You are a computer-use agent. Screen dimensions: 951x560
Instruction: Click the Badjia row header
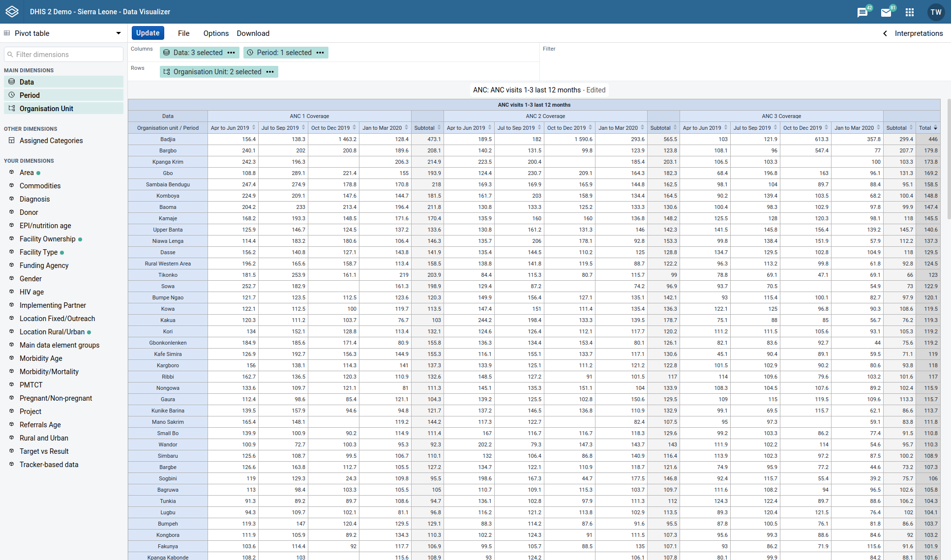click(168, 139)
